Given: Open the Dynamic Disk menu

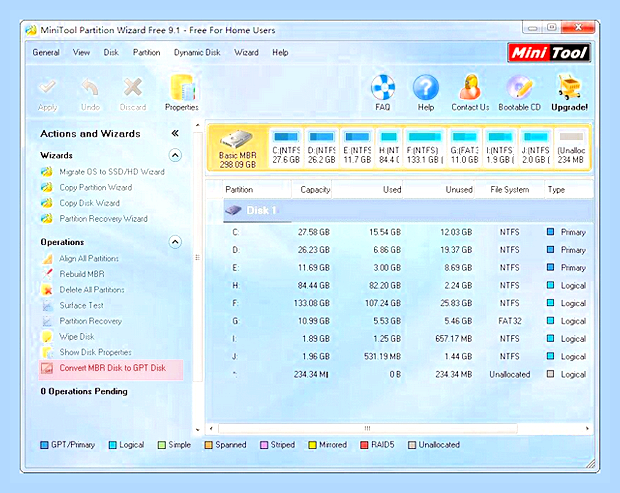Looking at the screenshot, I should (197, 53).
